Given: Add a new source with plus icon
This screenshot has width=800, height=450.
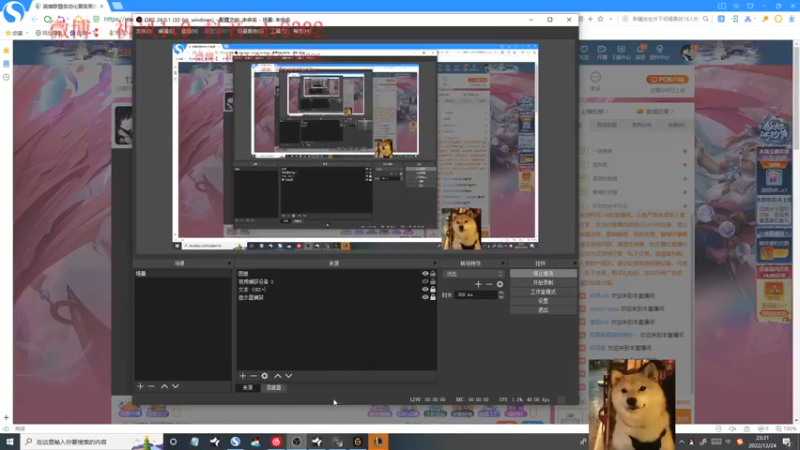Looking at the screenshot, I should [x=243, y=376].
